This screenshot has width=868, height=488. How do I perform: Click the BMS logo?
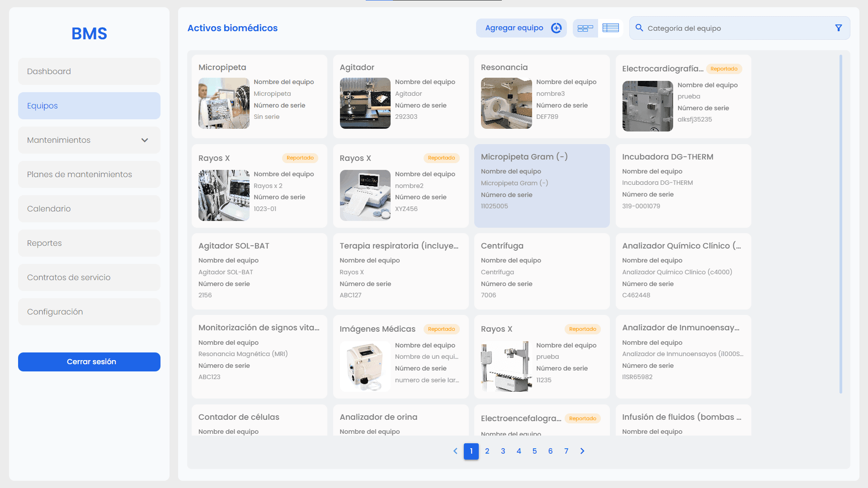click(89, 33)
